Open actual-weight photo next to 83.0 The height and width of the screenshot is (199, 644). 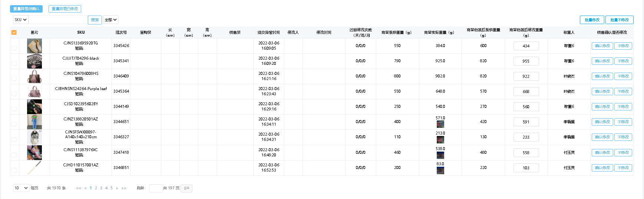coord(440,170)
